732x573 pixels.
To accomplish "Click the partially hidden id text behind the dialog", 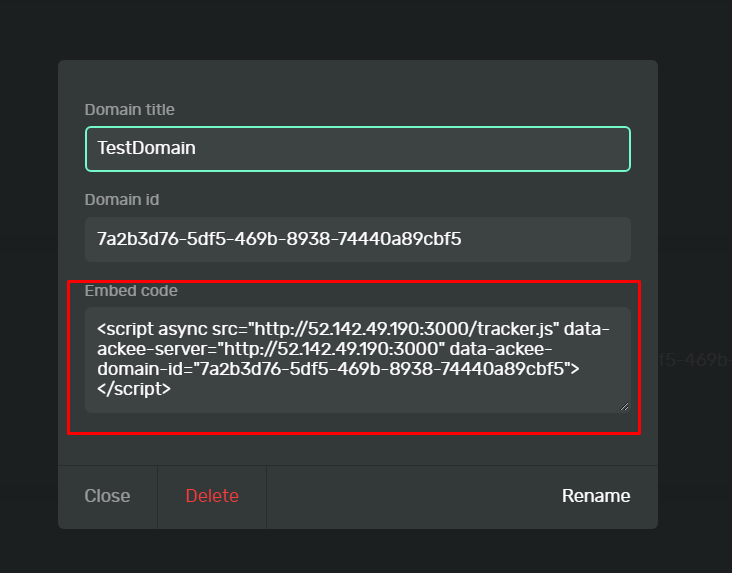I will (x=695, y=359).
